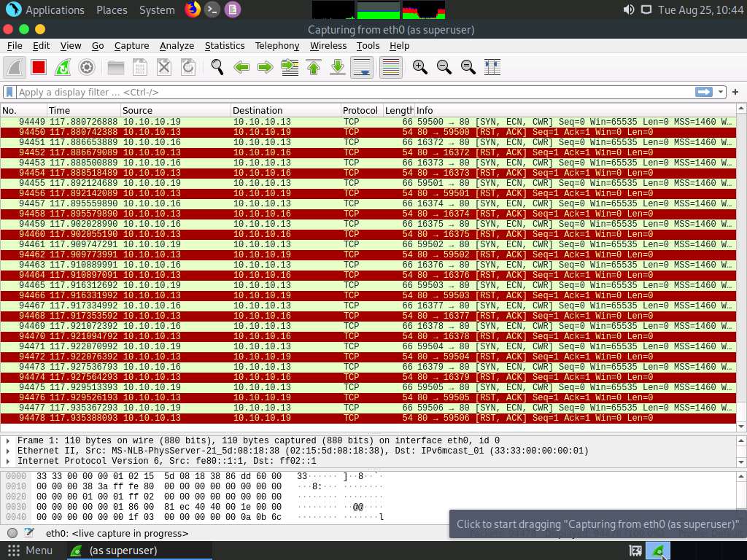Go forward to next packet arrow
The width and height of the screenshot is (747, 560).
coord(266,67)
